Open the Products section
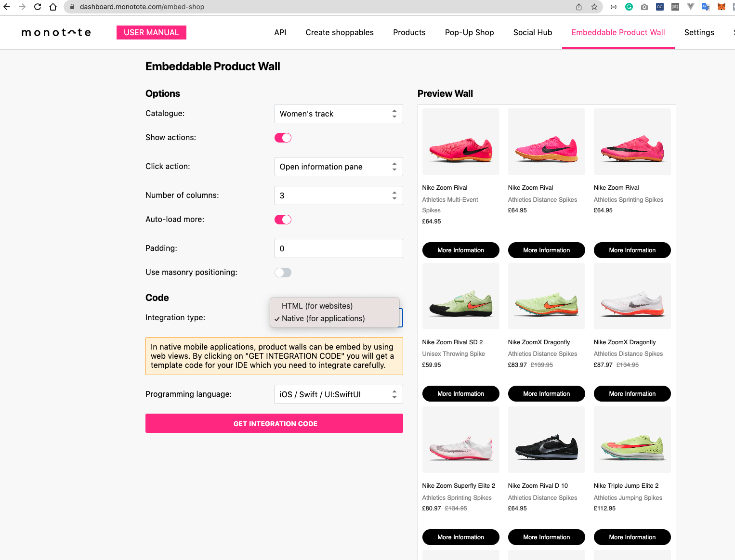 pos(409,32)
